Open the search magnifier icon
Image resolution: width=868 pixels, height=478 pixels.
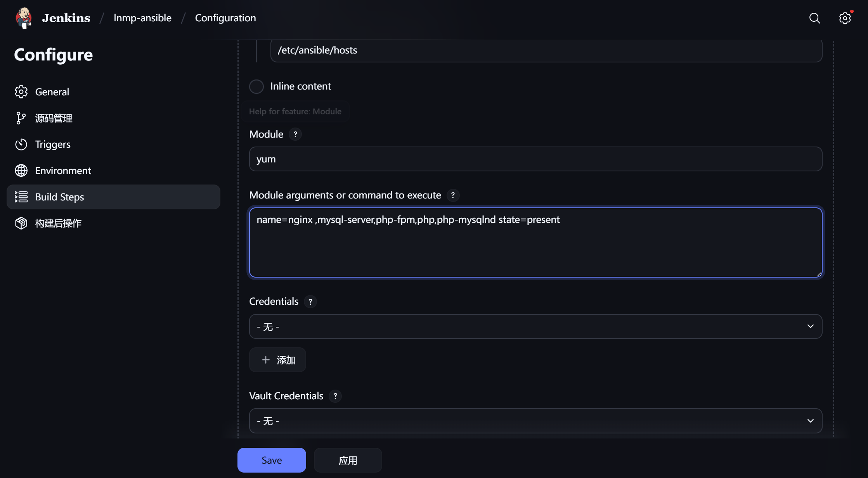pos(814,18)
